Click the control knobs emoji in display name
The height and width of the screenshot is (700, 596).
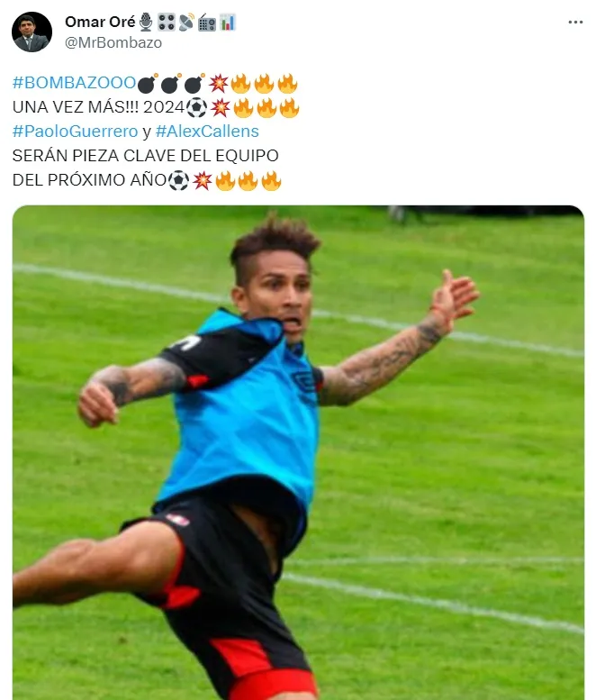click(x=167, y=22)
